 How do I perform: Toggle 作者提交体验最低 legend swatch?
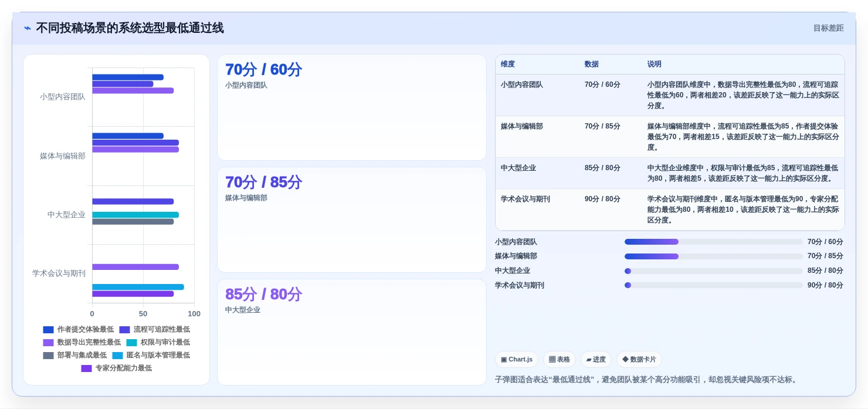click(48, 330)
